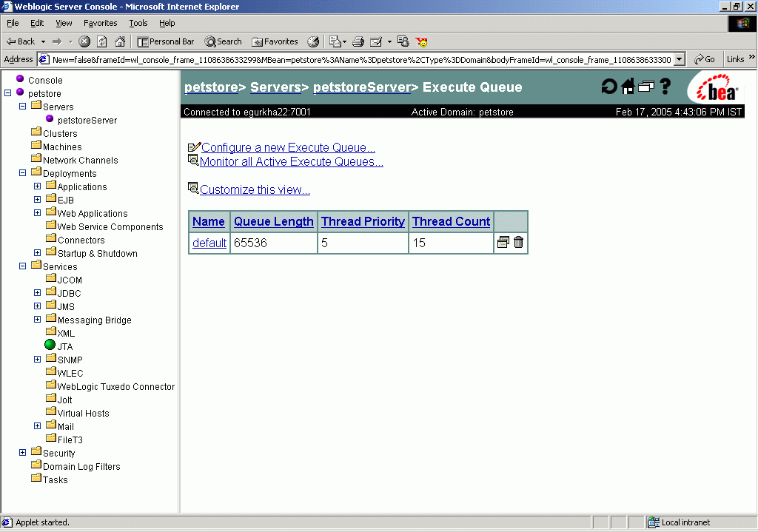Click the Forward arrow toolbar button
The image size is (758, 532).
[58, 41]
